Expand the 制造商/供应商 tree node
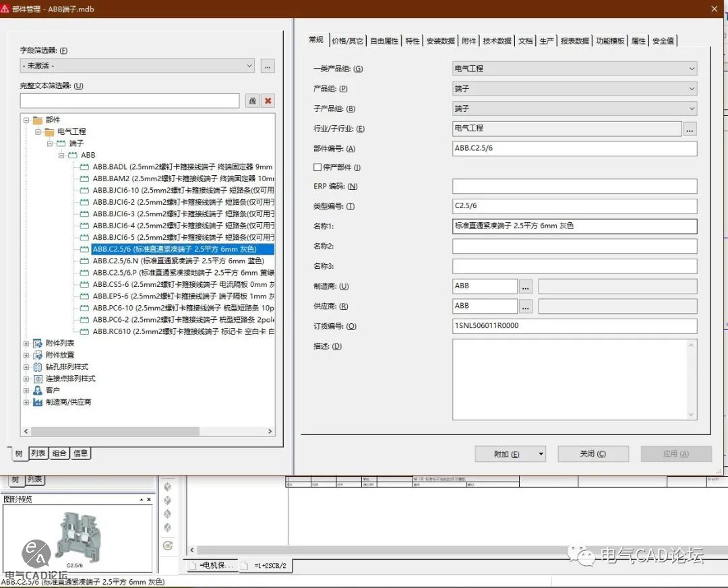Screen dimensions: 728x588 26,402
